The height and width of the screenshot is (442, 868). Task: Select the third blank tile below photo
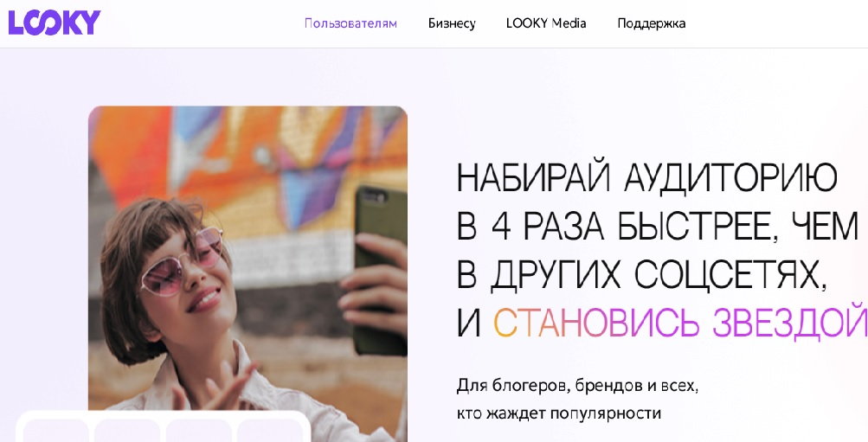click(199, 431)
